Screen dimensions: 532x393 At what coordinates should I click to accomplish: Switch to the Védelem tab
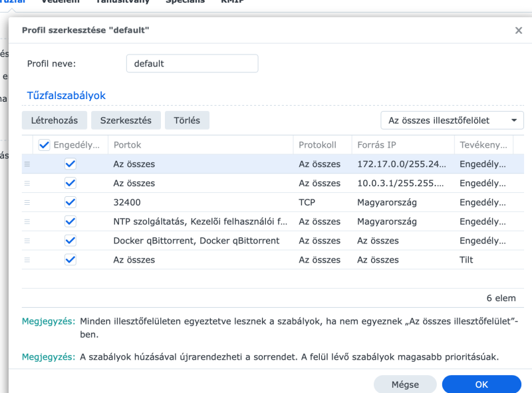pyautogui.click(x=61, y=3)
